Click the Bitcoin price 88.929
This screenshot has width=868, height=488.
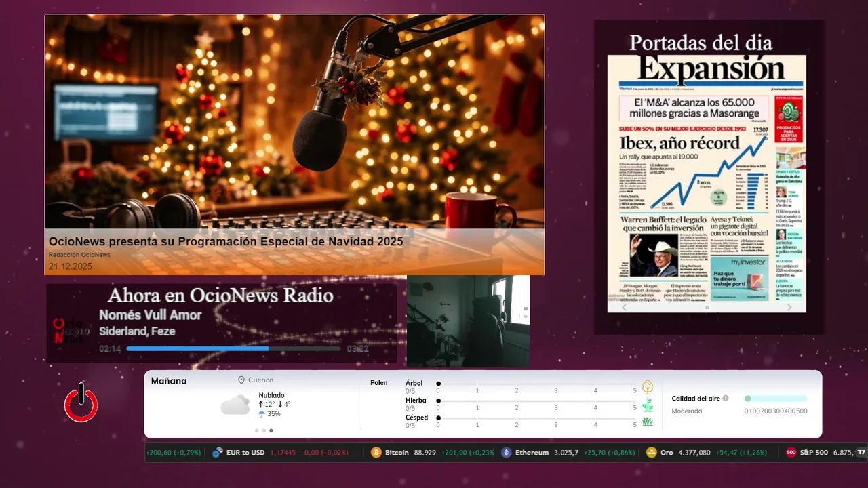pos(425,452)
